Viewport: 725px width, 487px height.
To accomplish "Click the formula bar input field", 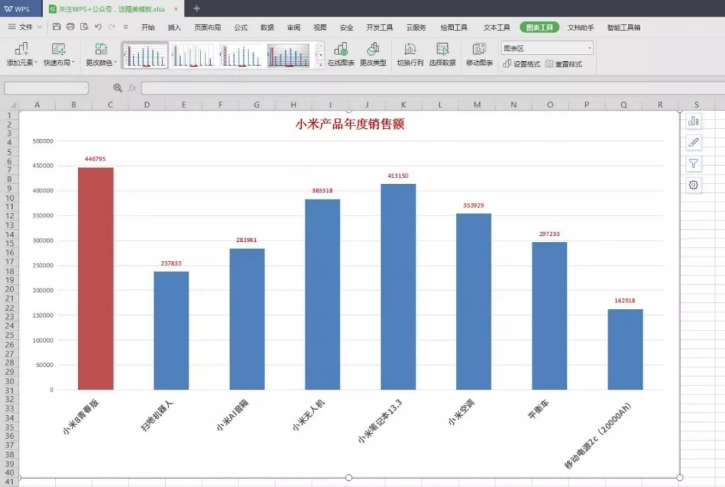I will (x=433, y=87).
